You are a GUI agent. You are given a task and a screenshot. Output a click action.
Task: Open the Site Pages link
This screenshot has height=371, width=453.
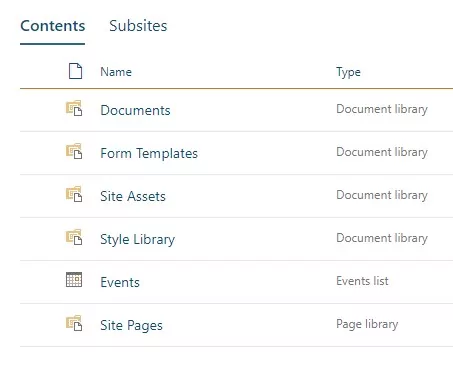pos(131,325)
